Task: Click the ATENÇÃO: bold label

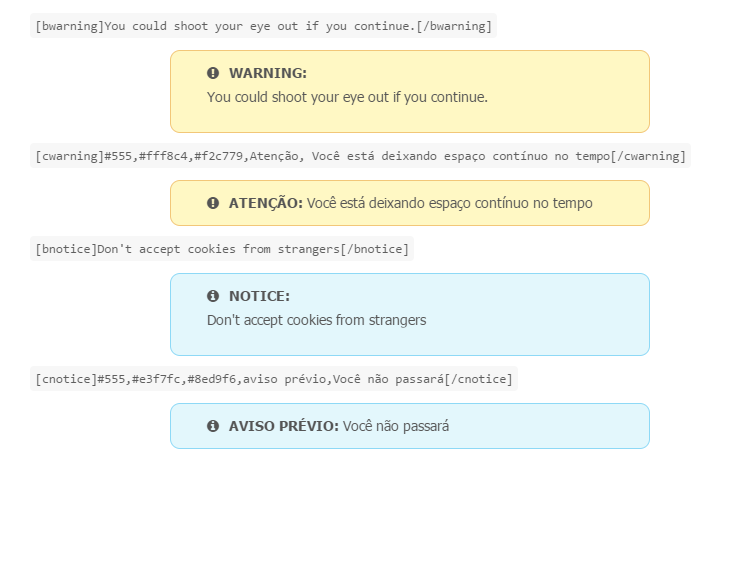Action: point(266,203)
